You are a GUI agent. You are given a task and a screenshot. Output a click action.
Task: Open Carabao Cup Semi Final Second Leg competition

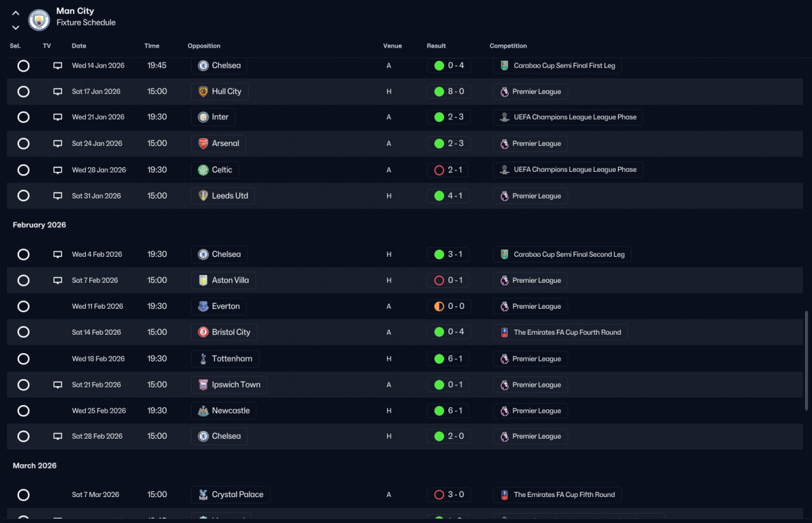coord(562,254)
